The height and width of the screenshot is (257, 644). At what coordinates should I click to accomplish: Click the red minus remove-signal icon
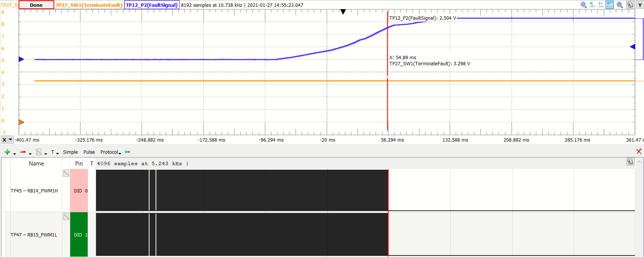point(23,152)
